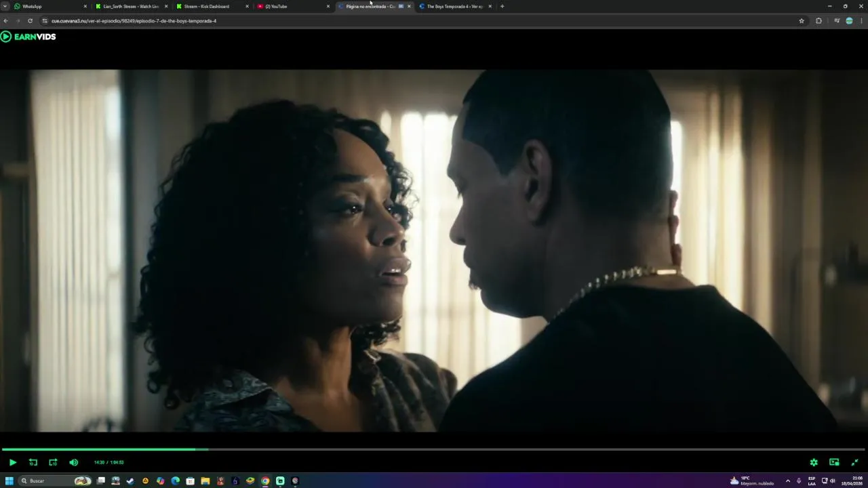Reload the current page

point(30,21)
